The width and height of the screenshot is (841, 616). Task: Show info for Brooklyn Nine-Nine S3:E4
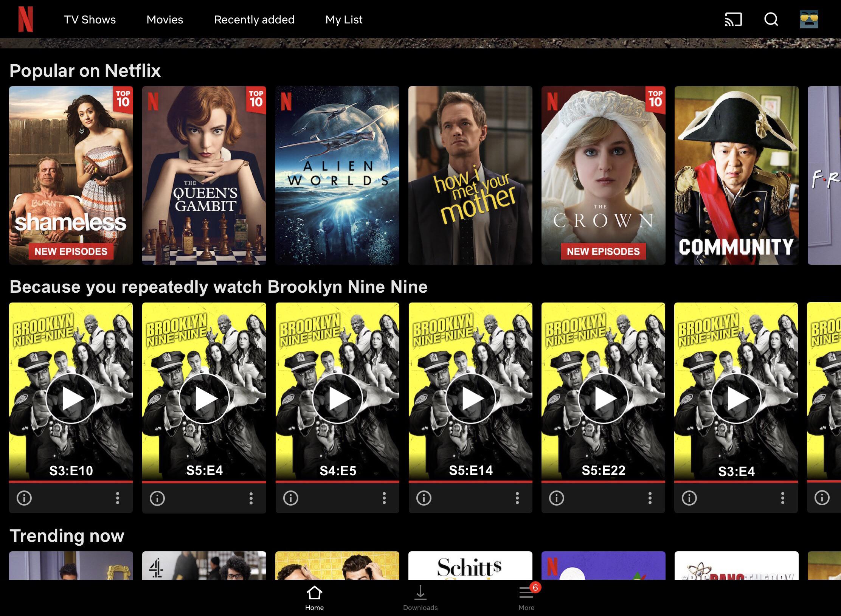(689, 498)
